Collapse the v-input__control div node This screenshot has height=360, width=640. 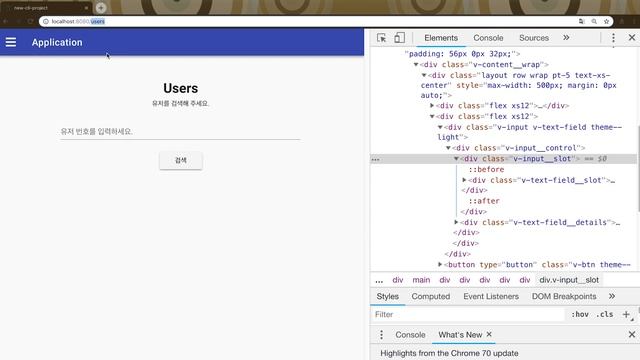point(448,148)
